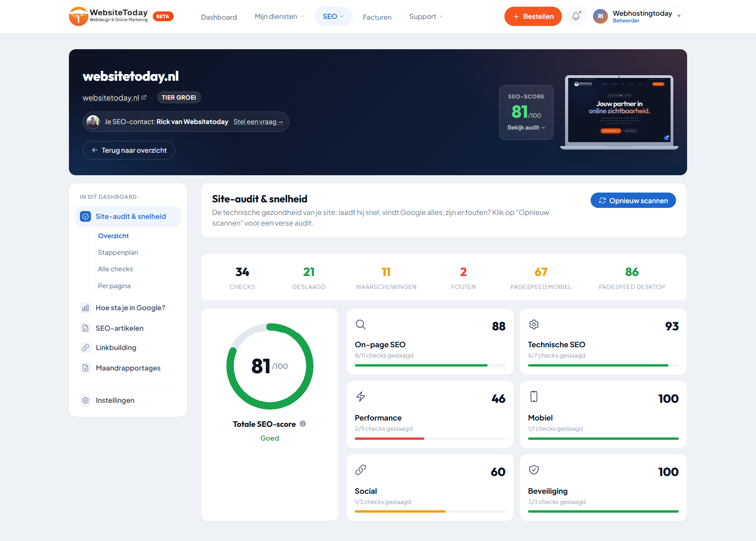
Task: Click the link icon for Linkbuilding
Action: 85,347
